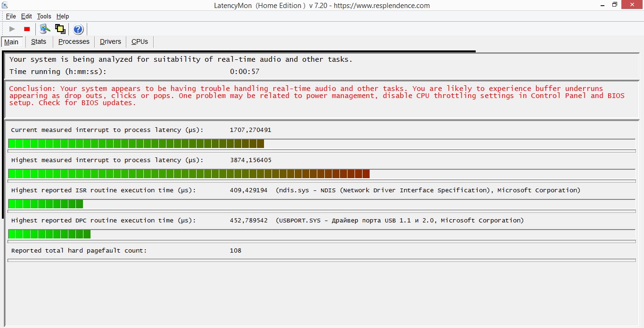Click DPC execution time value 452,789542
This screenshot has height=328, width=644.
coord(248,221)
